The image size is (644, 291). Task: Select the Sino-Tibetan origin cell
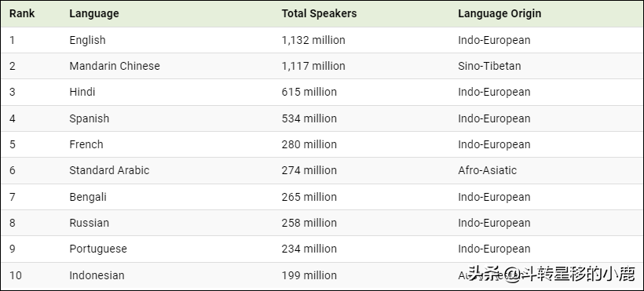tap(489, 66)
